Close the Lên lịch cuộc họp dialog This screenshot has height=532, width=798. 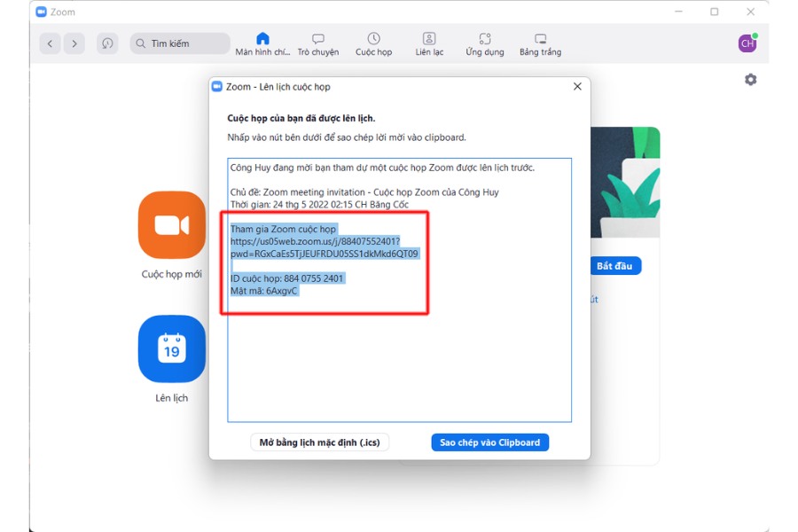[x=577, y=87]
